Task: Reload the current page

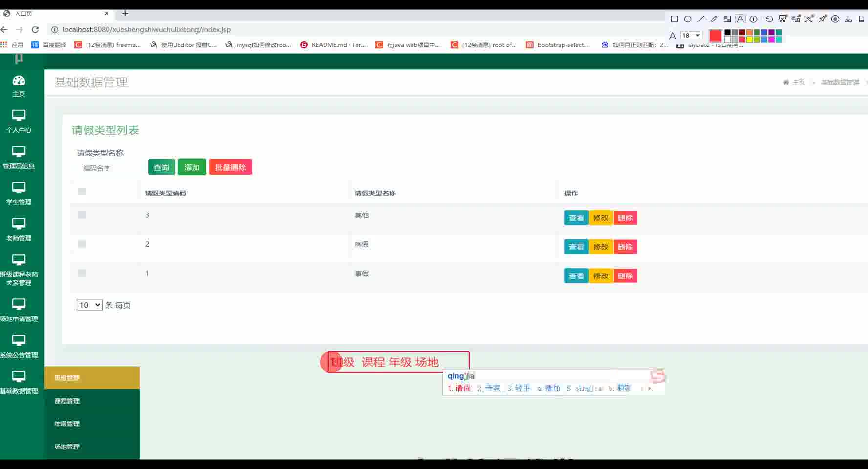Action: [35, 30]
